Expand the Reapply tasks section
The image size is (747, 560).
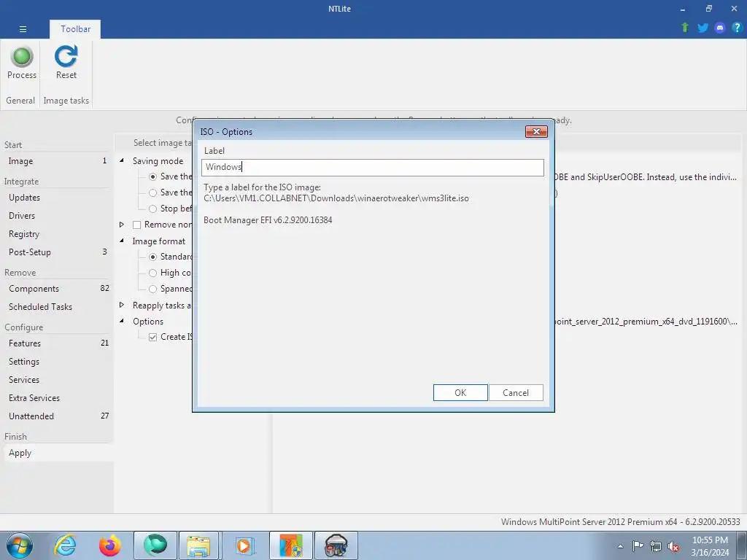click(x=122, y=305)
